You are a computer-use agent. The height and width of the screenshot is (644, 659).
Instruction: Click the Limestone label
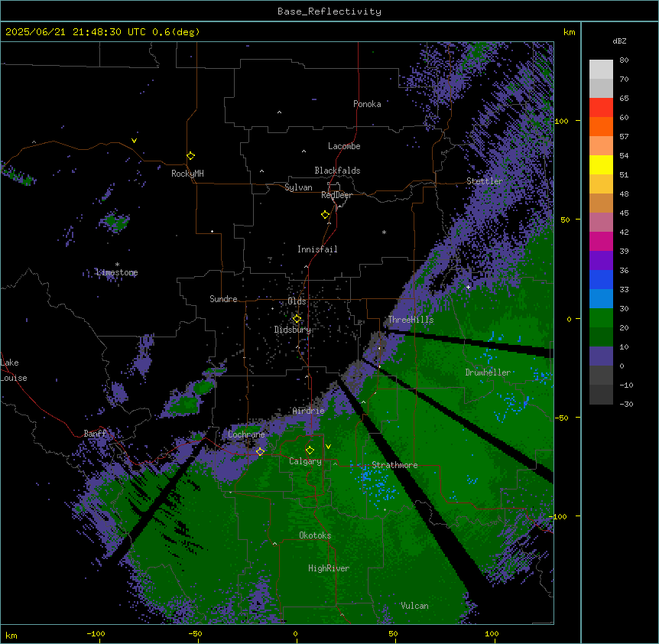click(117, 272)
